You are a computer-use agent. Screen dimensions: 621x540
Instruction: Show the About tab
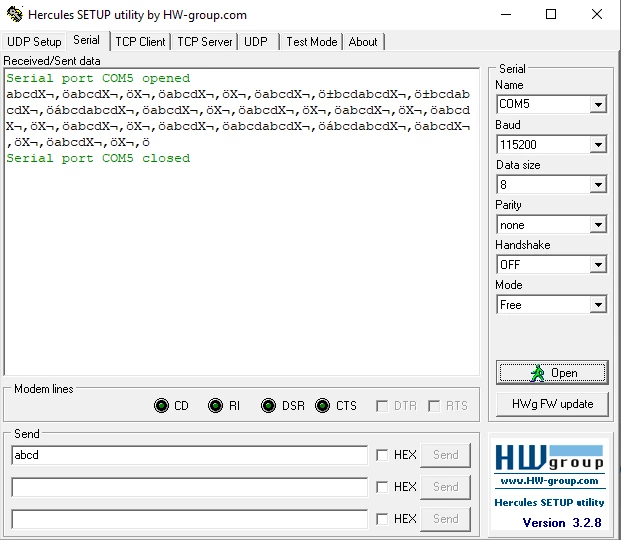[x=363, y=42]
